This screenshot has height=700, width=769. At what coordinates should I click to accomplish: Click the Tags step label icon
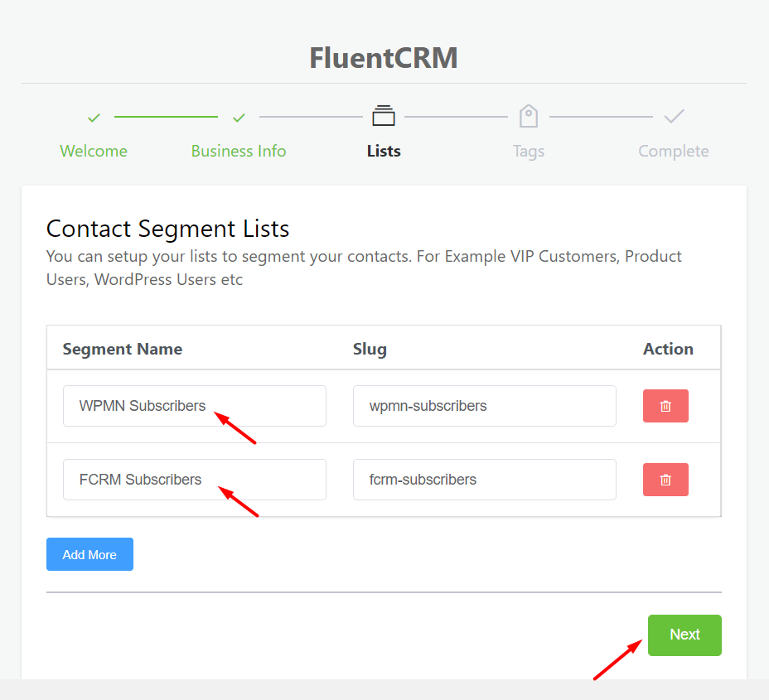[529, 116]
